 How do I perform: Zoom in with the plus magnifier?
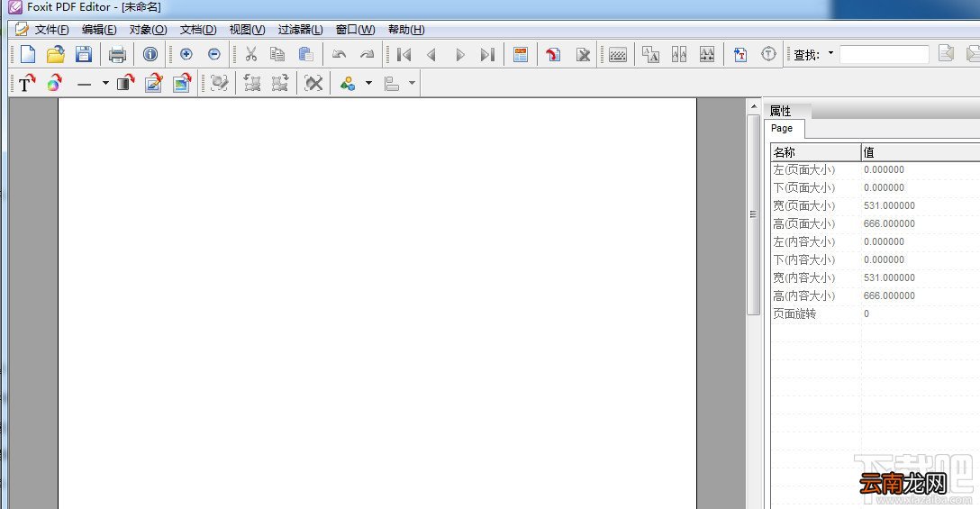pyautogui.click(x=186, y=54)
